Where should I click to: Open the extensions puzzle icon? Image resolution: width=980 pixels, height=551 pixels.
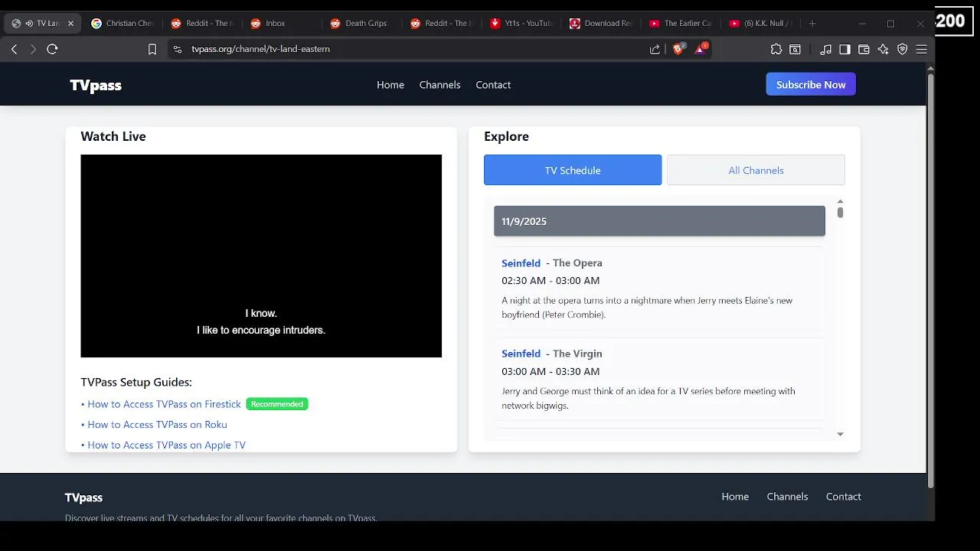(x=776, y=49)
